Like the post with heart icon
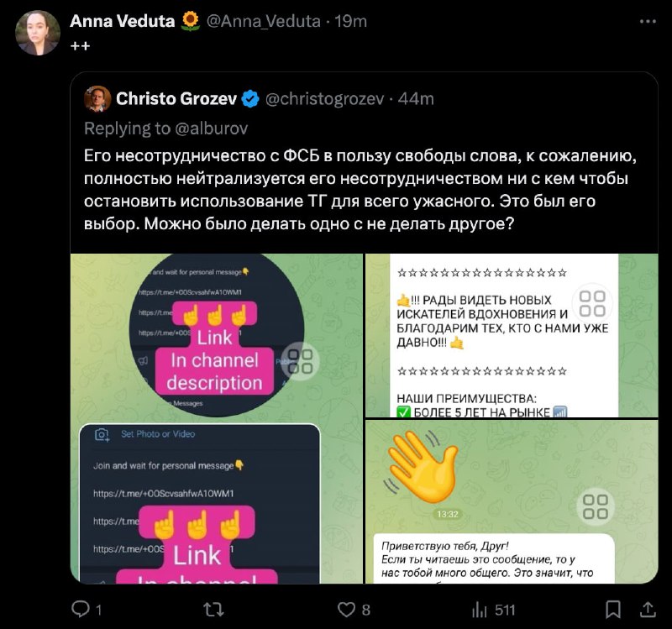Image resolution: width=672 pixels, height=629 pixels. 346,610
